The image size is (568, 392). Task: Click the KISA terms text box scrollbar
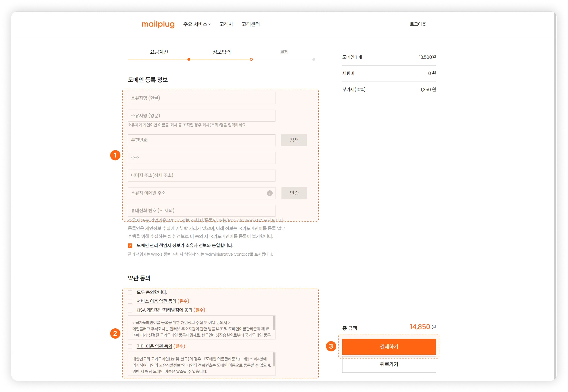[274, 323]
